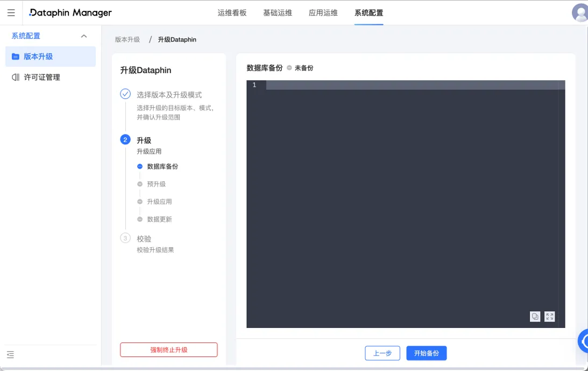Click the 校验 step title

tap(144, 239)
